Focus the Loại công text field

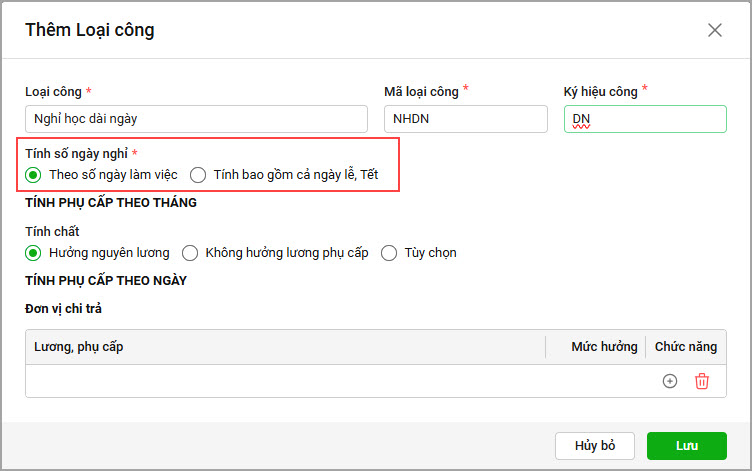(196, 119)
